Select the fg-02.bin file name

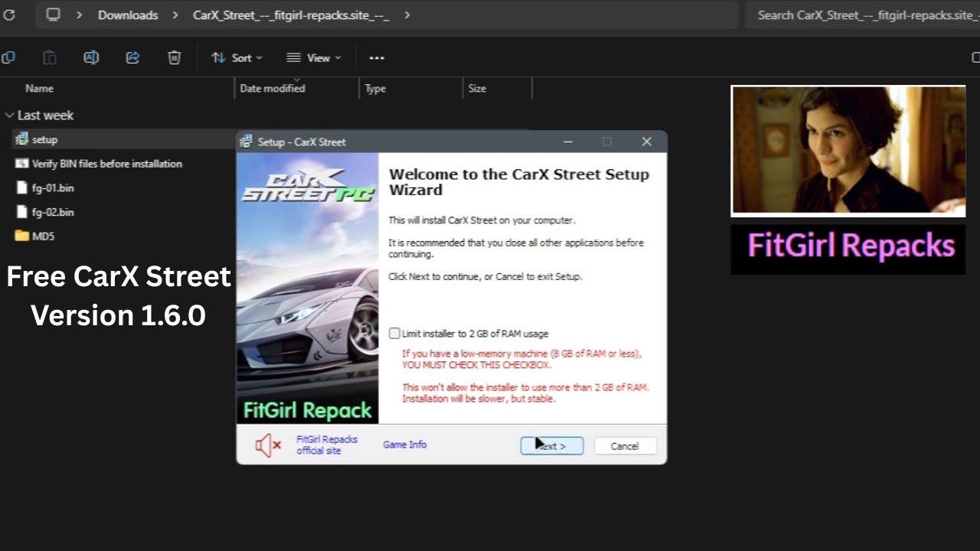coord(53,212)
